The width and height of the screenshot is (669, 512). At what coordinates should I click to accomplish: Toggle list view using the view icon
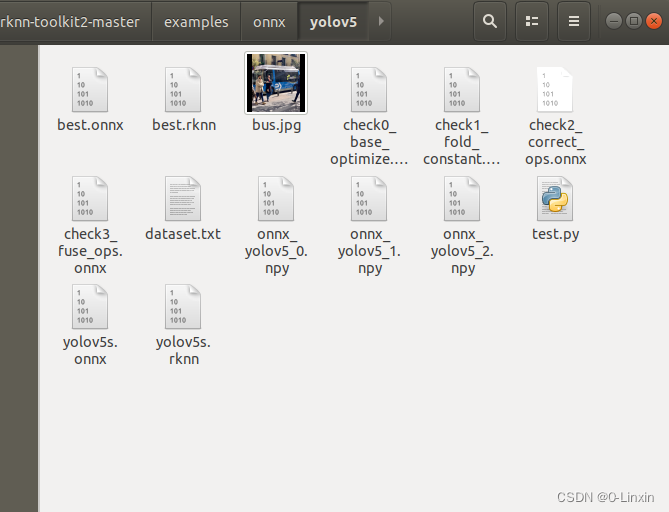532,21
